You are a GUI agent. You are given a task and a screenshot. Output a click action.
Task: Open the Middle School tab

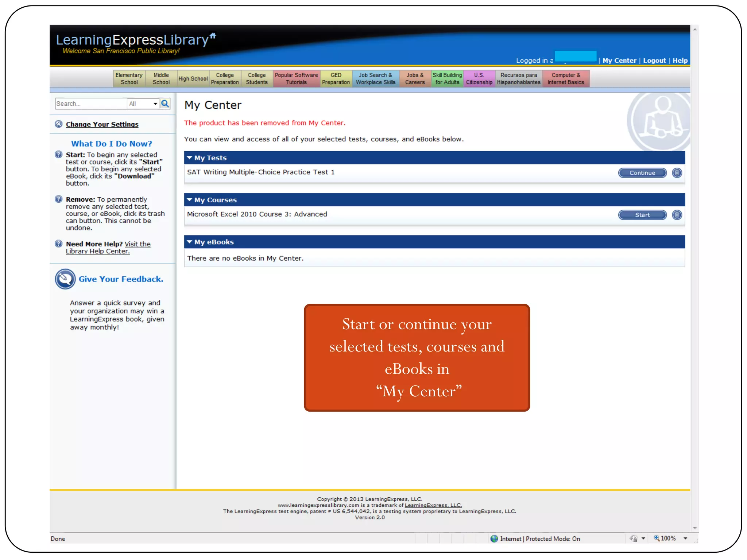tap(161, 78)
